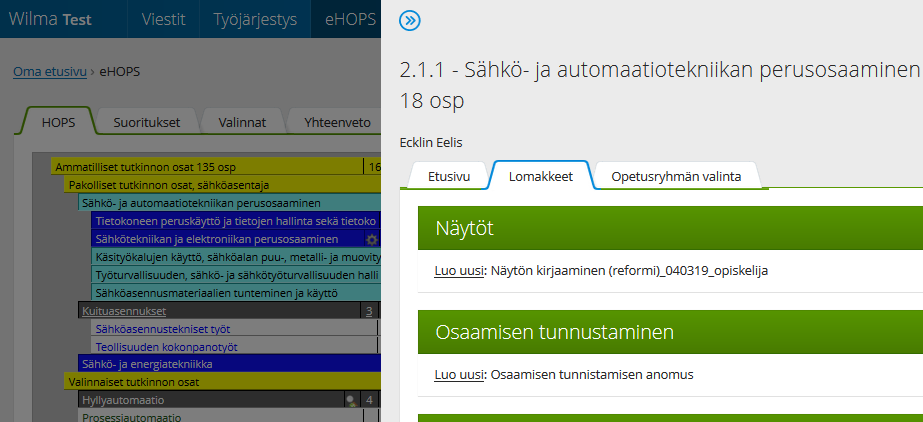Open the Opetusryhmän valinta tab

click(676, 176)
